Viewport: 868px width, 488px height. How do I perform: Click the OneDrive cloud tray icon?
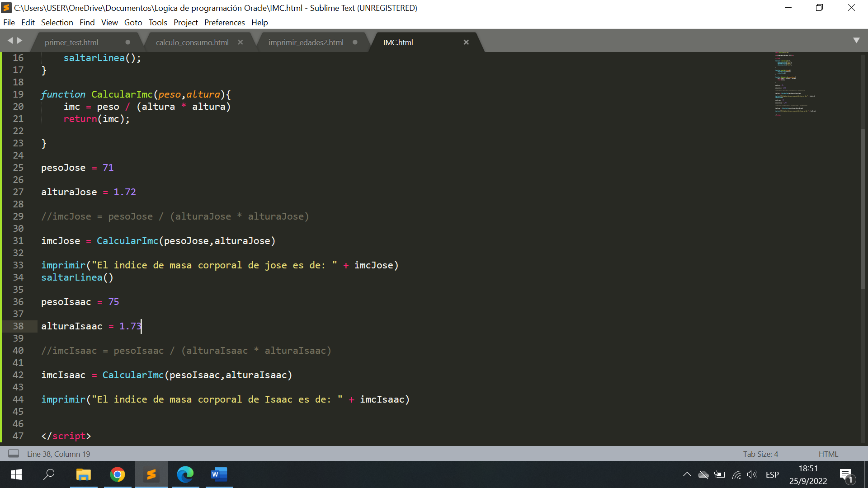coord(703,474)
